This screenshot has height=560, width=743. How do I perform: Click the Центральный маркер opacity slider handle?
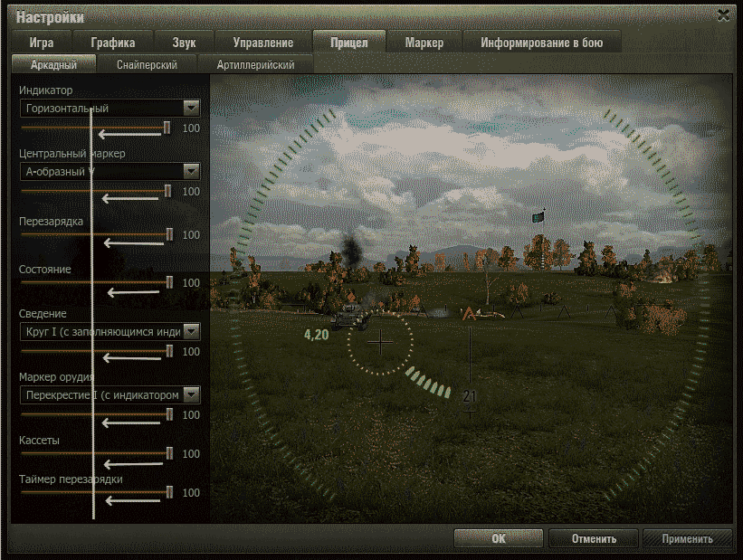167,191
